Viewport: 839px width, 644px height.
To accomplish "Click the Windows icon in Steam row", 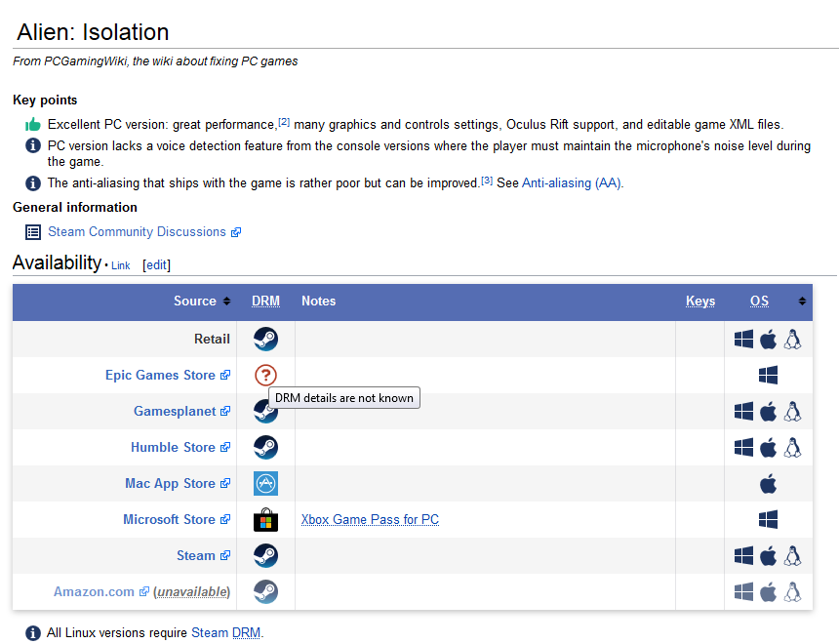I will (x=743, y=555).
